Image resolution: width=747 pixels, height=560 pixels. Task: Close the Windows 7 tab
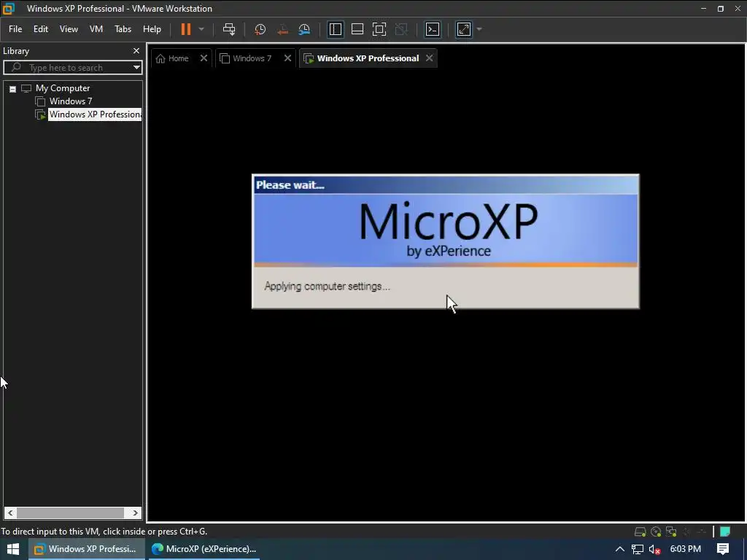point(287,58)
